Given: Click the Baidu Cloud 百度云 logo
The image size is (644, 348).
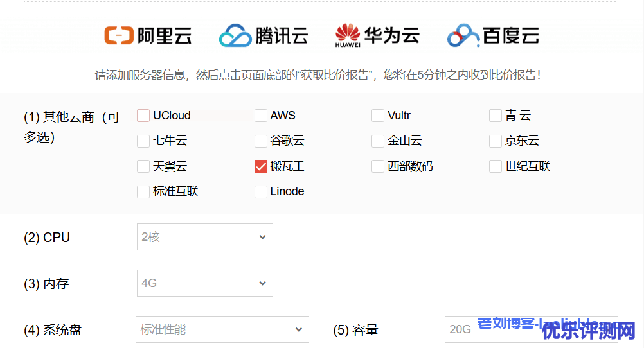Looking at the screenshot, I should [x=493, y=35].
